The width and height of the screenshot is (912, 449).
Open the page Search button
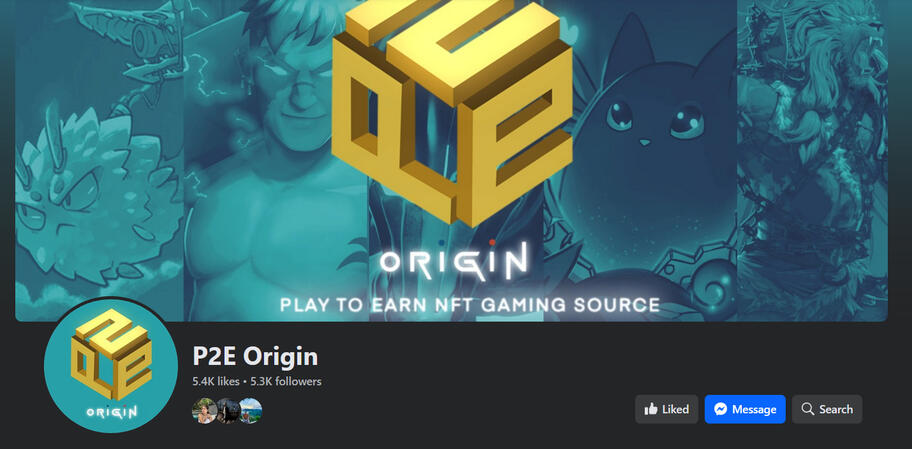tap(827, 409)
